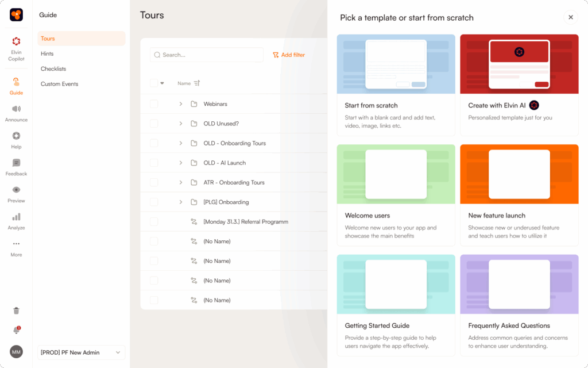Click inside the tours Search field

[x=207, y=55]
